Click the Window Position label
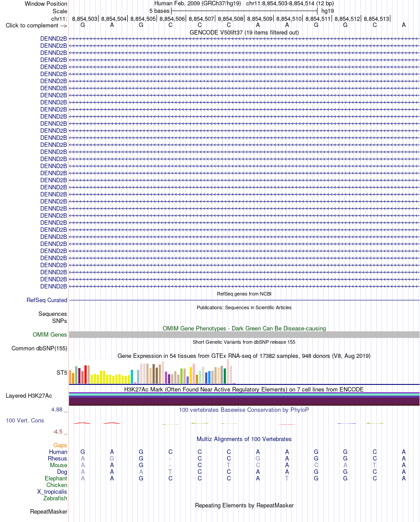This screenshot has height=522, width=420. point(46,4)
